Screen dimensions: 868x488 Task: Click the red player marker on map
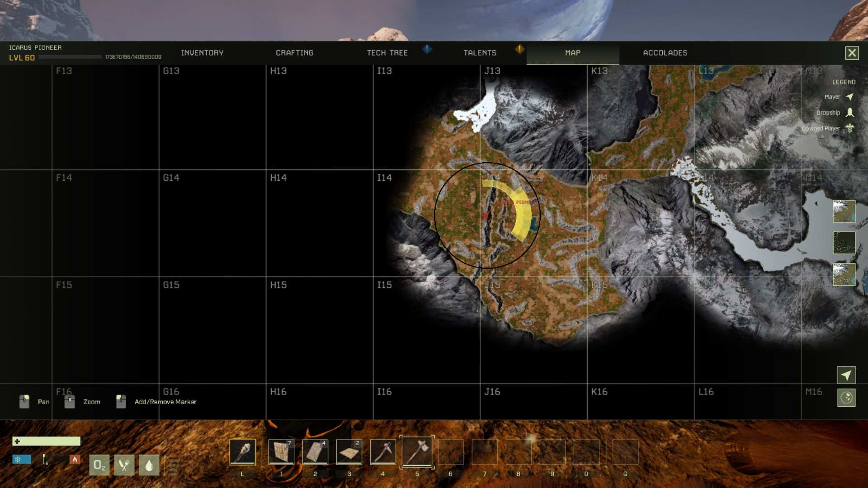[486, 216]
